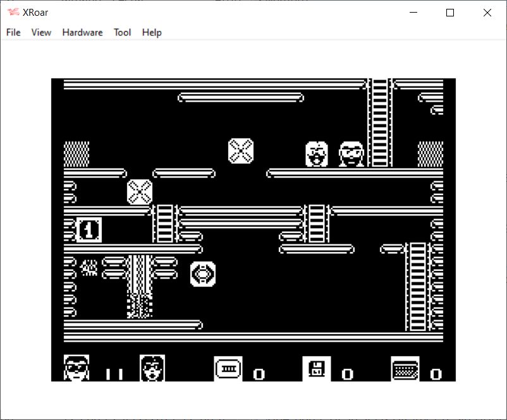Click the long-haired character portrait in status bar

[x=152, y=368]
